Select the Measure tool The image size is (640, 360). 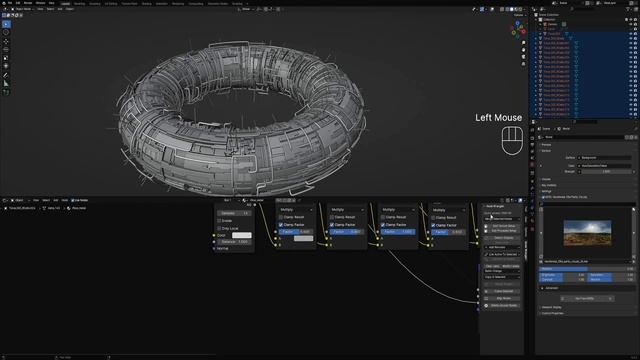point(6,84)
